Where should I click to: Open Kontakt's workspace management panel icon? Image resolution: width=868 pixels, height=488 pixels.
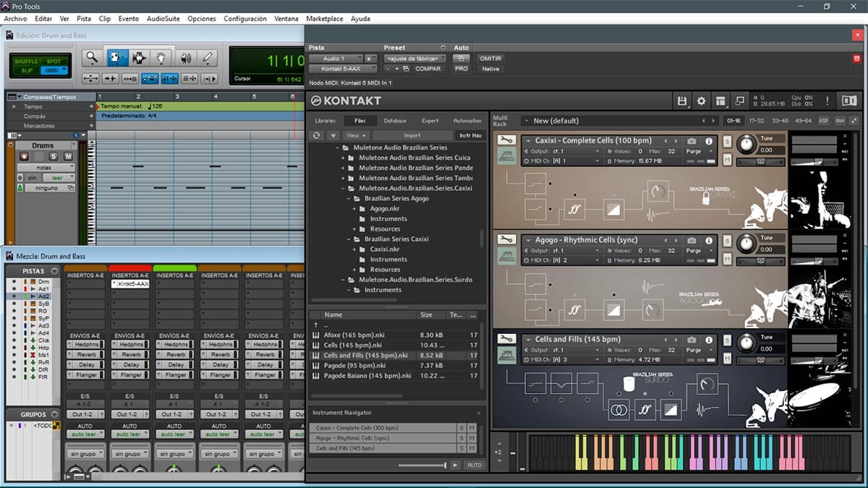pyautogui.click(x=720, y=100)
